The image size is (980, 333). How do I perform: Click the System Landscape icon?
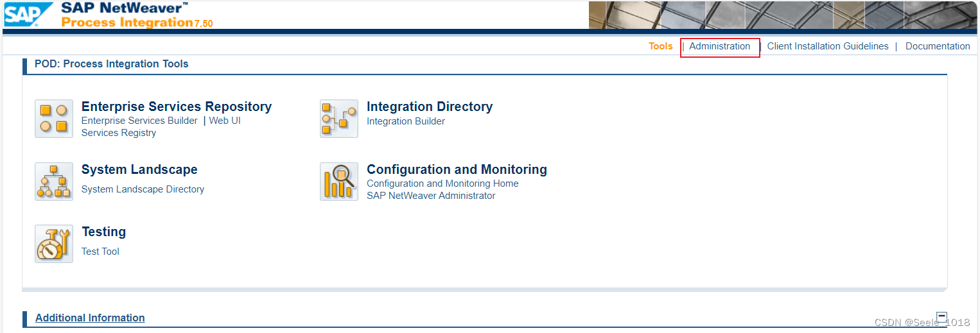click(x=54, y=182)
